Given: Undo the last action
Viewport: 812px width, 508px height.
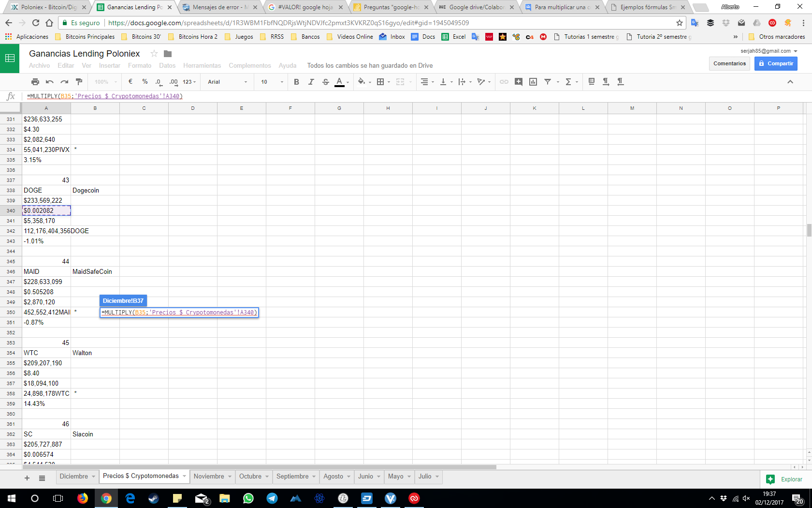Looking at the screenshot, I should pos(49,82).
